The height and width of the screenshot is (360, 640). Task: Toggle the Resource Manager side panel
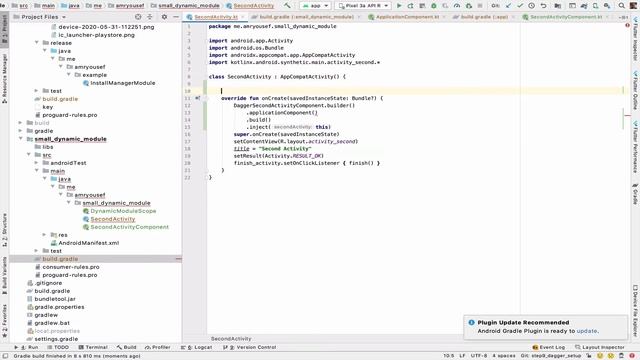click(x=4, y=78)
